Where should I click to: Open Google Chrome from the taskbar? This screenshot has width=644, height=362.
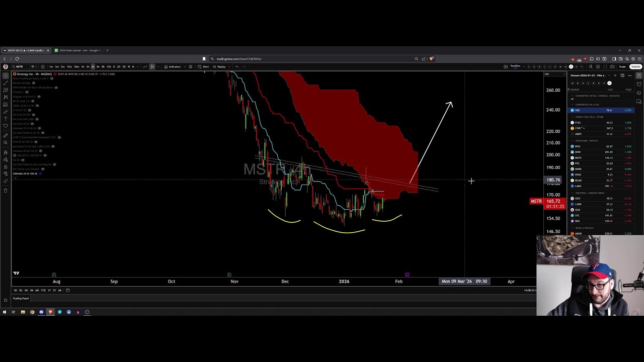click(32, 312)
